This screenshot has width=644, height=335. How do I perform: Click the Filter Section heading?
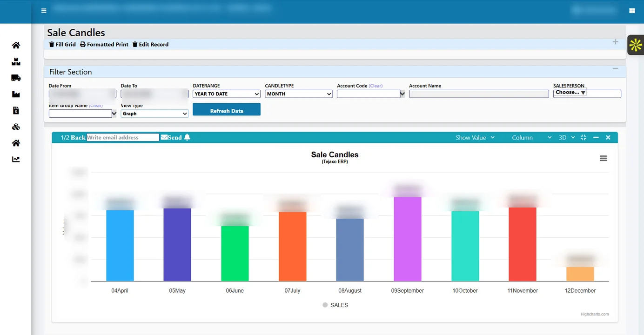(x=71, y=72)
